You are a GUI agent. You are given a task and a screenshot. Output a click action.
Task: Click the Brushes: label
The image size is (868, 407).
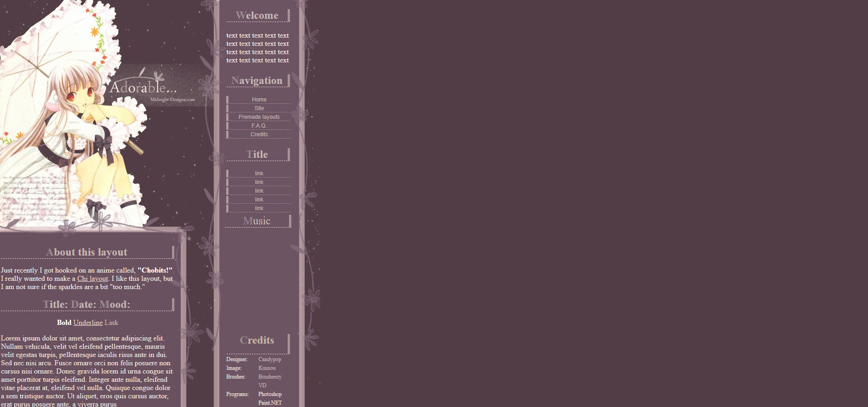[236, 377]
